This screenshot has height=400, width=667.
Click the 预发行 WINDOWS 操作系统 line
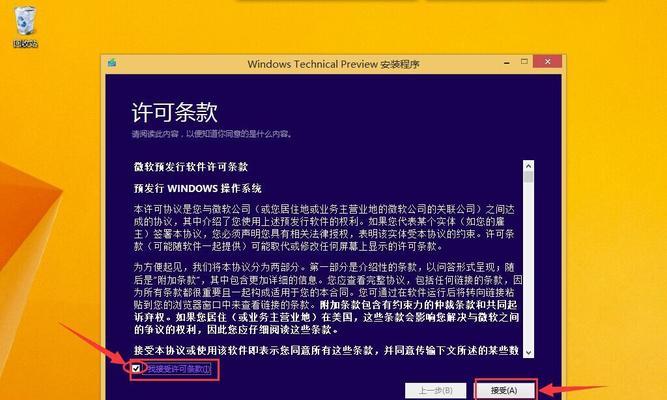pyautogui.click(x=197, y=189)
